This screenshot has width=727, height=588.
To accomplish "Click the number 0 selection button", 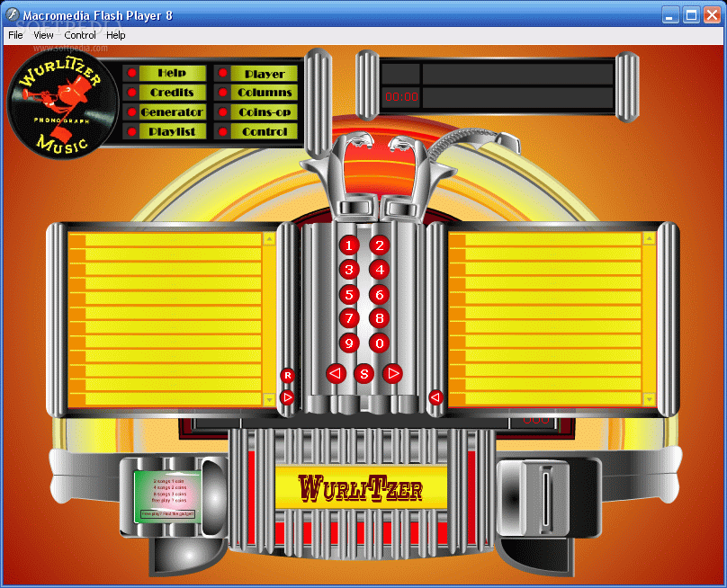I will (x=380, y=343).
